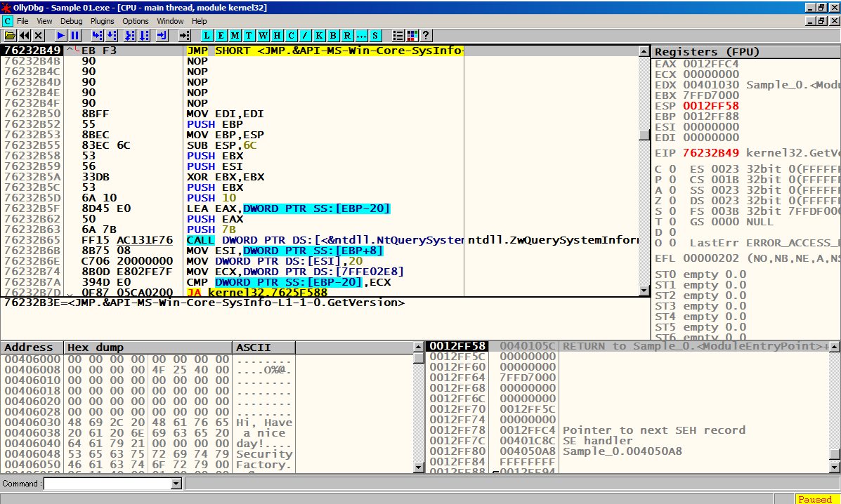Click the Step over toolbar icon
The height and width of the screenshot is (504, 841).
click(111, 35)
